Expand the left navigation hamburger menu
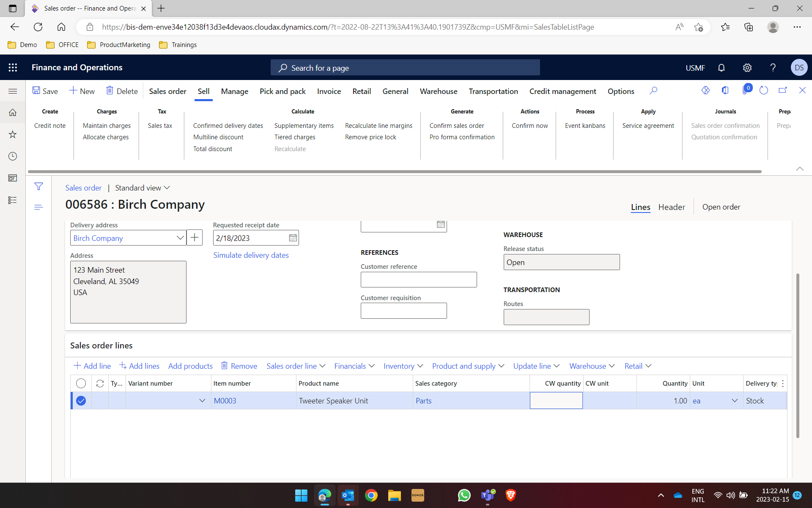The image size is (812, 508). click(x=13, y=91)
